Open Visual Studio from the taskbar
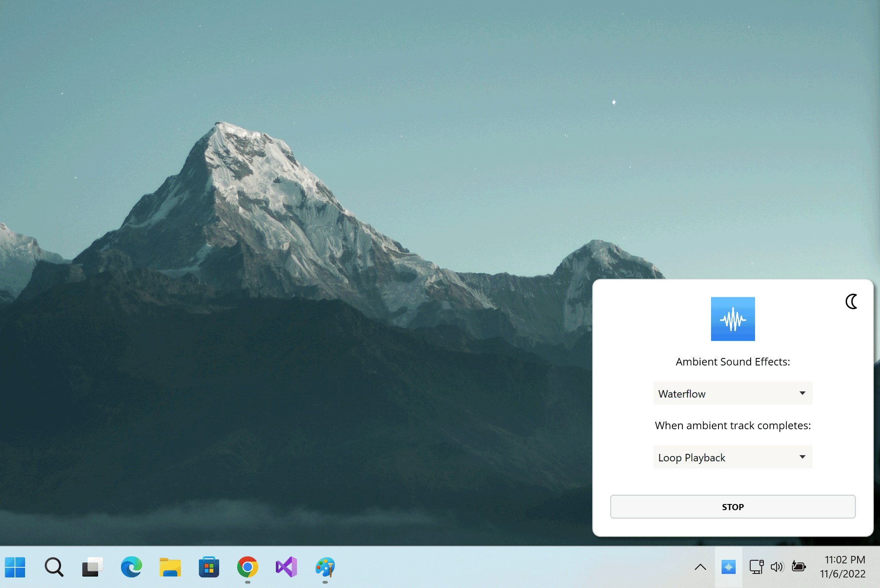The width and height of the screenshot is (880, 588). coord(286,567)
